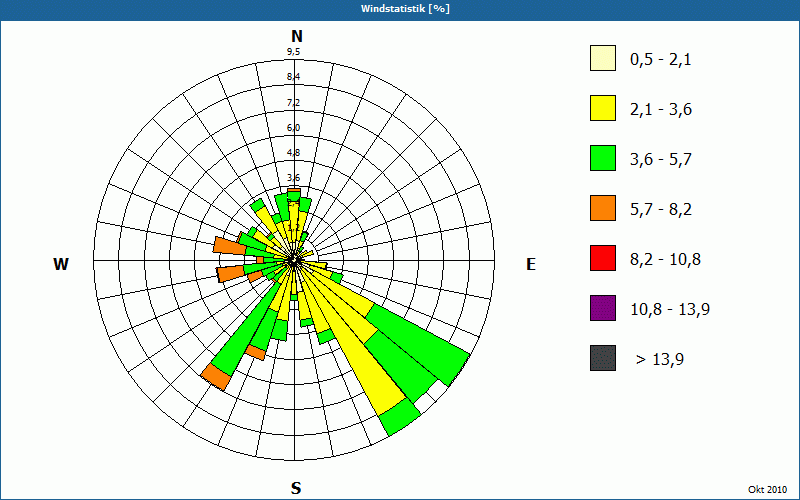Click the N compass label
Screen dimensions: 800x500
(297, 36)
